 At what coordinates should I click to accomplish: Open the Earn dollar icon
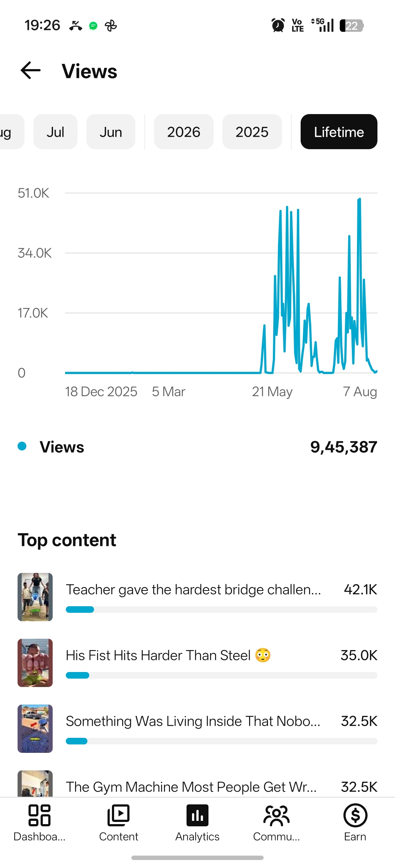pyautogui.click(x=355, y=816)
